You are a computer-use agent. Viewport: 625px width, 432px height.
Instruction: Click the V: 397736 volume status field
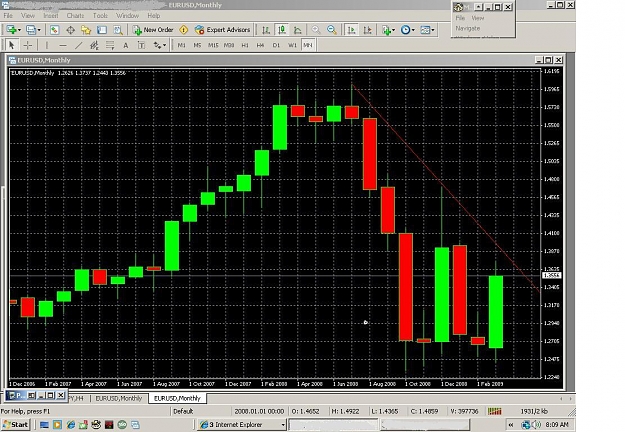click(464, 411)
